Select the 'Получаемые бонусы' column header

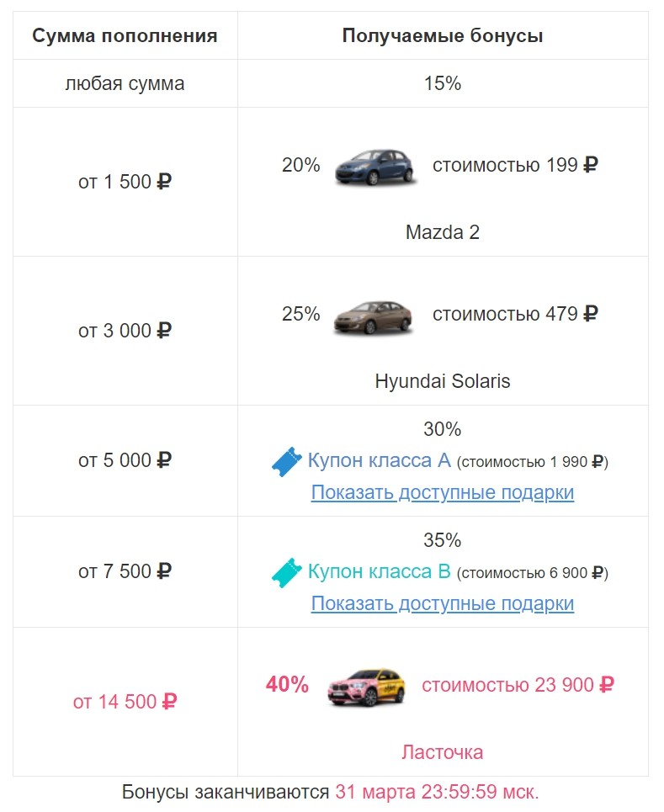(442, 36)
